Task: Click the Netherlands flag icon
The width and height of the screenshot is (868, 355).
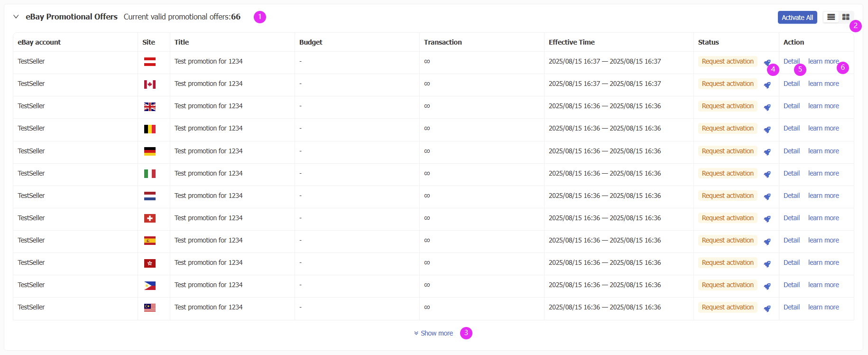Action: tap(150, 196)
